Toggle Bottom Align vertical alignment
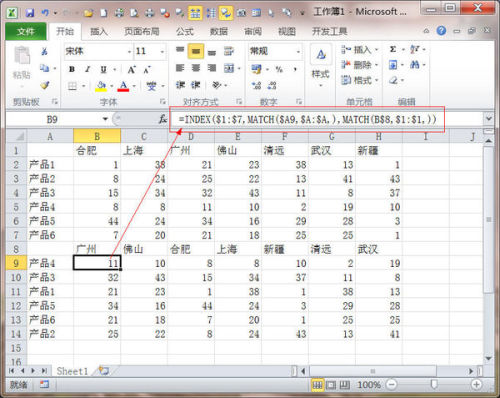The height and width of the screenshot is (398, 500). pos(212,52)
